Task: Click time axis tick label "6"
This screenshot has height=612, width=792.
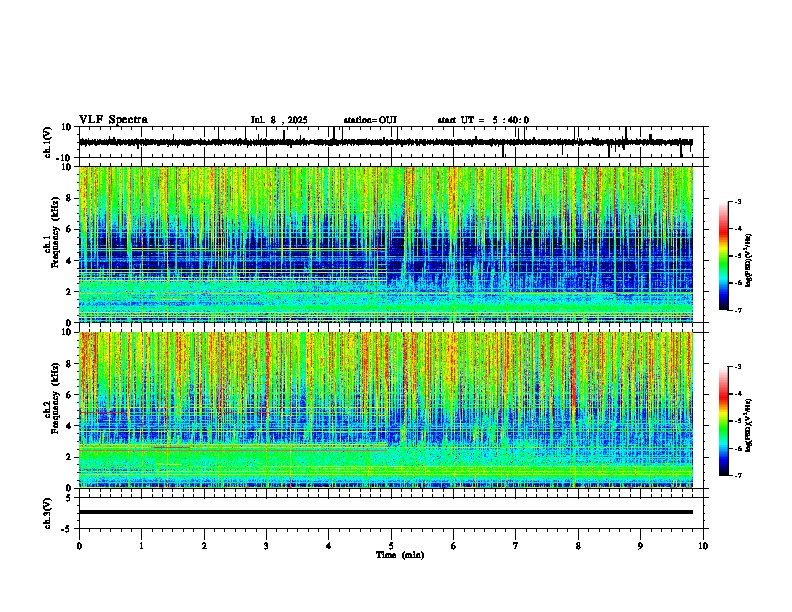Action: click(x=454, y=546)
